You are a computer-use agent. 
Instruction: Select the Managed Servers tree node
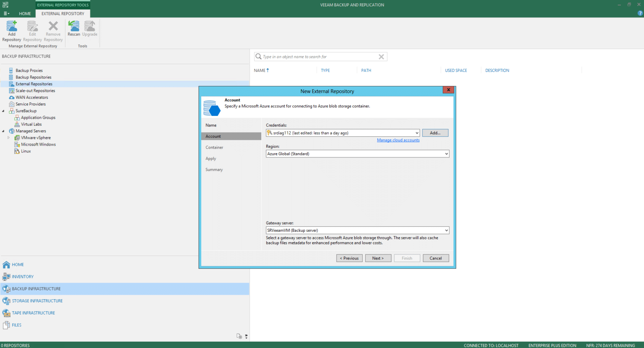31,131
